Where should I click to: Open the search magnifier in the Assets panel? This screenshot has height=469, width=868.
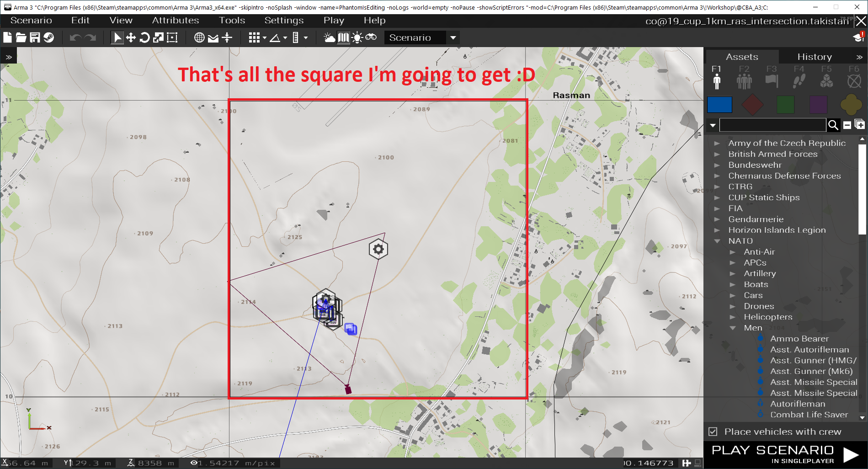(833, 125)
